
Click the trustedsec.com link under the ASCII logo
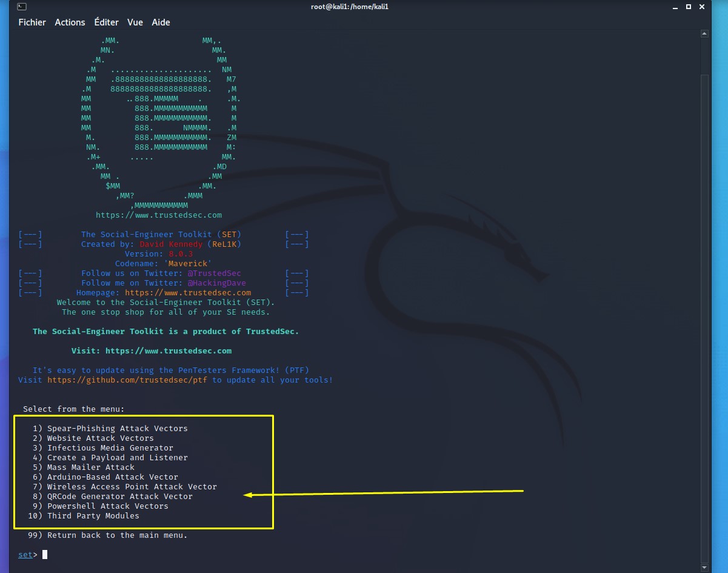pos(158,215)
